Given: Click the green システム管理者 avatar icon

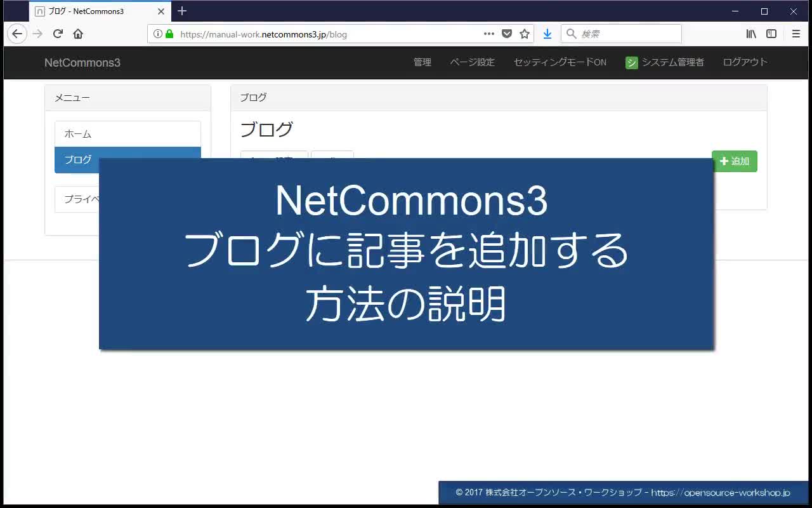Looking at the screenshot, I should (631, 62).
